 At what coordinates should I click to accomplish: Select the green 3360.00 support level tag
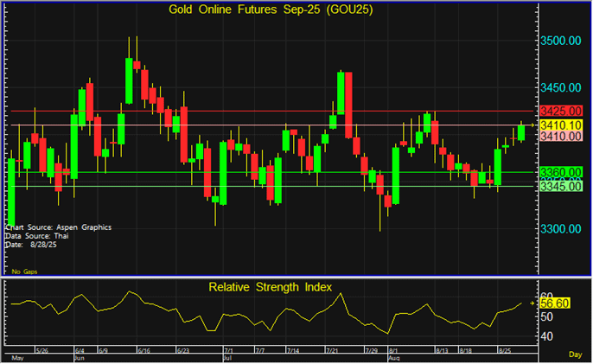click(x=559, y=172)
